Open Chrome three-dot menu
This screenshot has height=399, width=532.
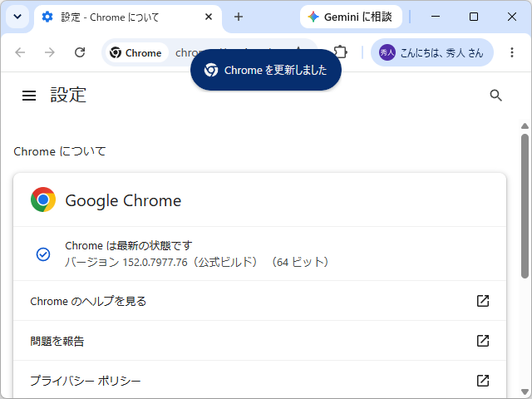[512, 52]
